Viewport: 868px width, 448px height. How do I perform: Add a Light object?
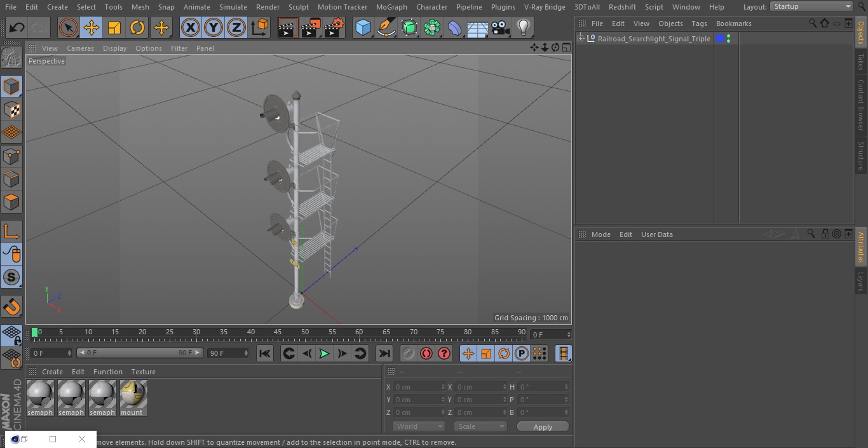[x=524, y=27]
